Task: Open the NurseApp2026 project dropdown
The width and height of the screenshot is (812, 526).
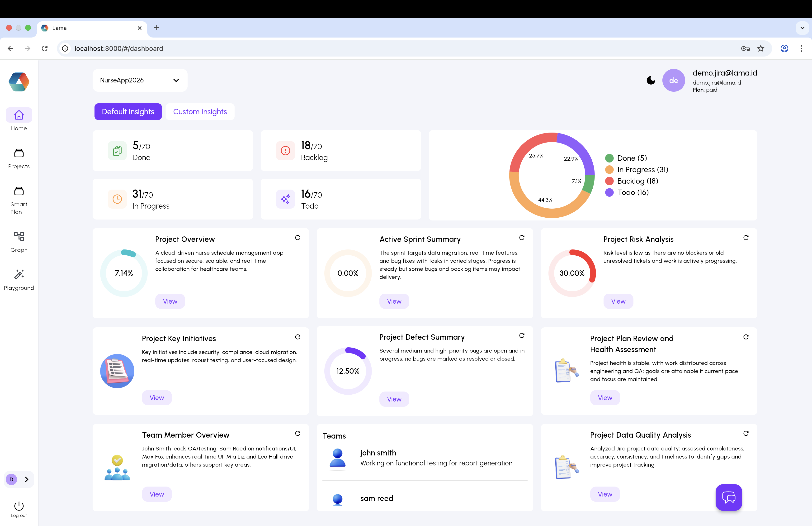Action: (x=140, y=81)
